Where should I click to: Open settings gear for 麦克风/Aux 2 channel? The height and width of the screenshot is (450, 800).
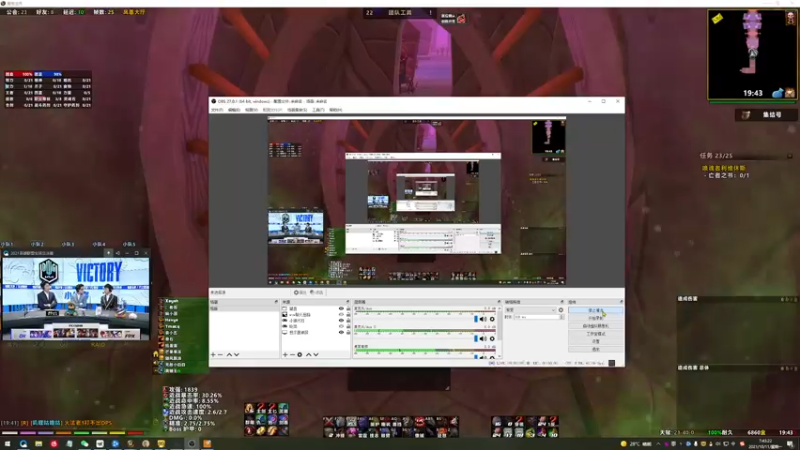click(x=492, y=339)
